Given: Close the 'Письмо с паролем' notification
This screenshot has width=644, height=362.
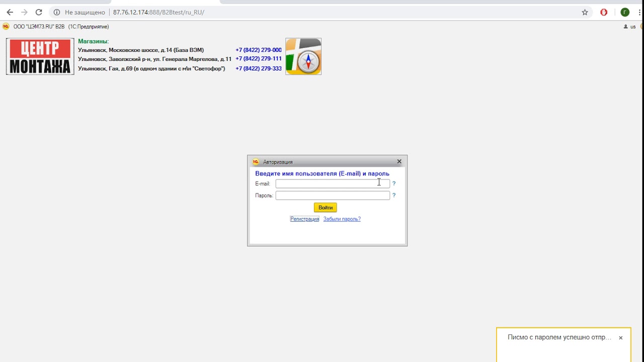Looking at the screenshot, I should pos(621,338).
